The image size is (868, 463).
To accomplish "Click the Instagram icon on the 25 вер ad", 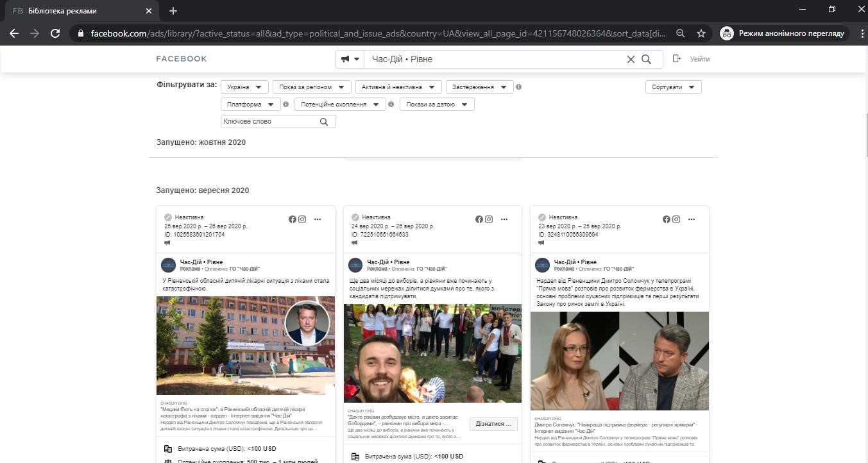I will point(302,219).
